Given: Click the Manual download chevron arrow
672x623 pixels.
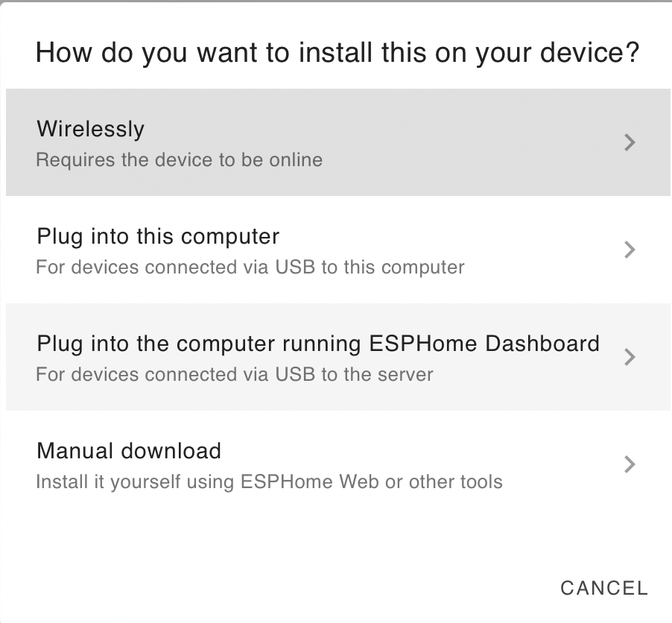Looking at the screenshot, I should click(x=629, y=464).
